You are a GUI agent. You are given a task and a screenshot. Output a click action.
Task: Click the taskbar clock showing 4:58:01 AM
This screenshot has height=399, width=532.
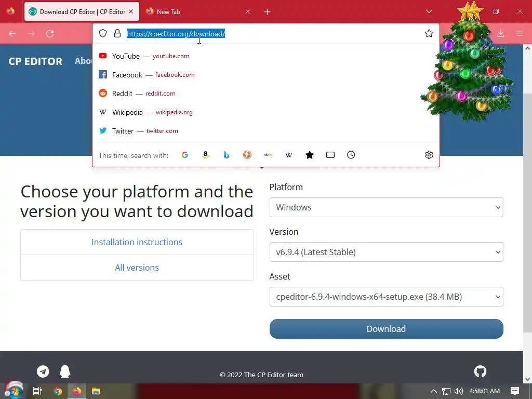pyautogui.click(x=485, y=391)
